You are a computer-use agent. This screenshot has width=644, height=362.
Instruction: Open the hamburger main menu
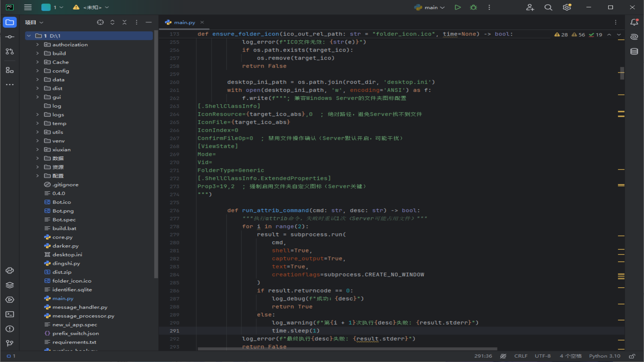28,7
